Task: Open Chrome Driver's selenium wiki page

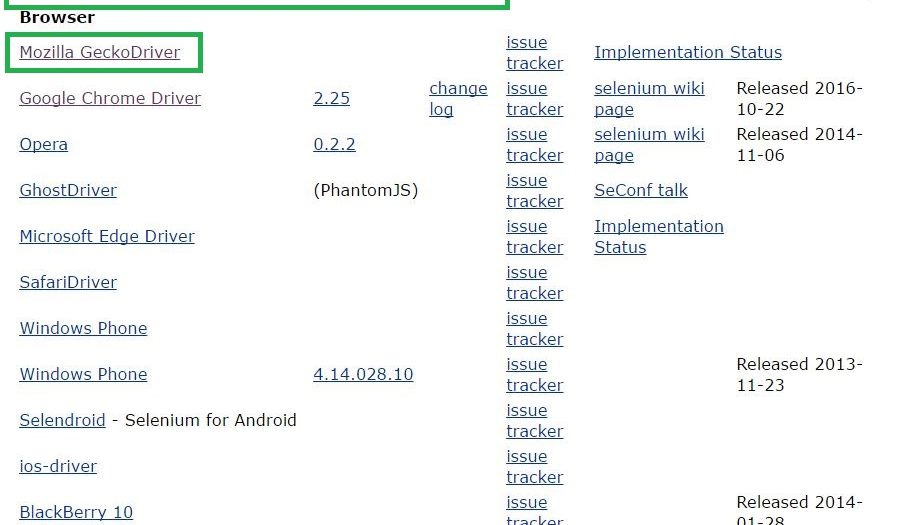Action: tap(649, 98)
